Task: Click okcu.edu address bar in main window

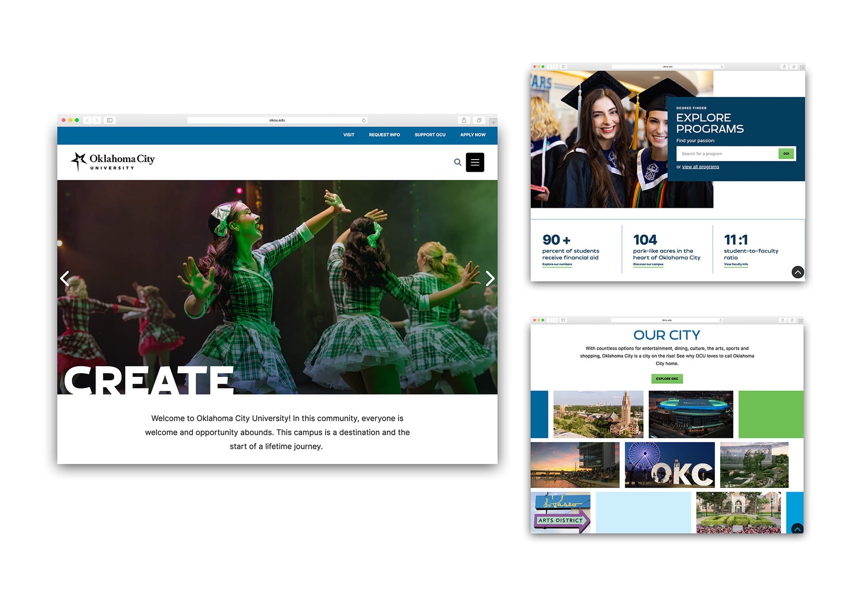Action: coord(277,120)
